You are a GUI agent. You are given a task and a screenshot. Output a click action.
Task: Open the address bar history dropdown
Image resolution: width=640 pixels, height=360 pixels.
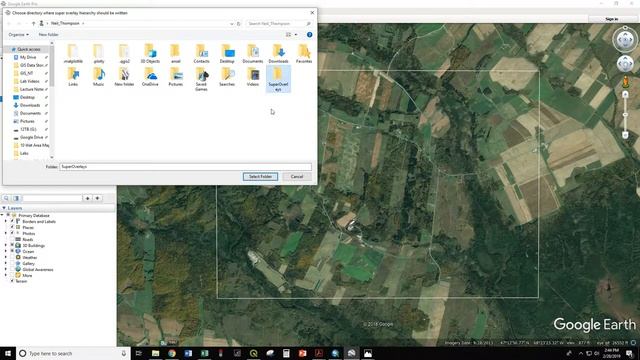[231, 24]
